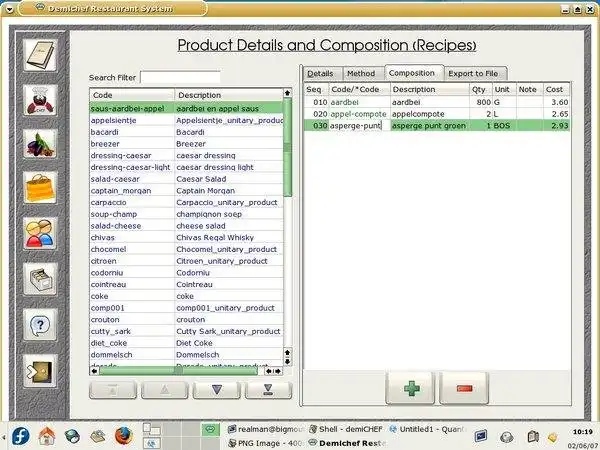
Task: Click the Unit column header
Action: coord(504,90)
